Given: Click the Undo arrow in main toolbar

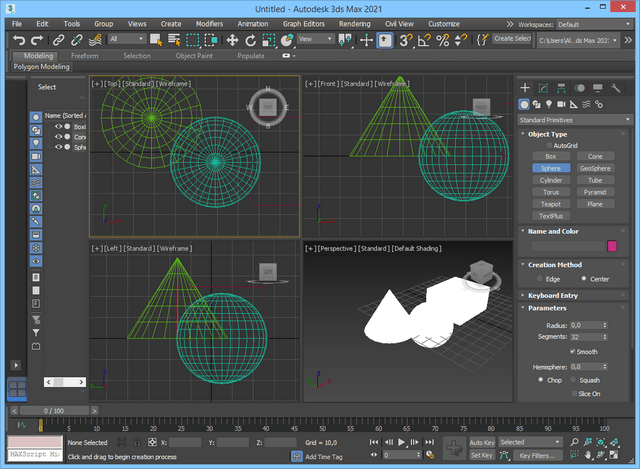Looking at the screenshot, I should [19, 40].
